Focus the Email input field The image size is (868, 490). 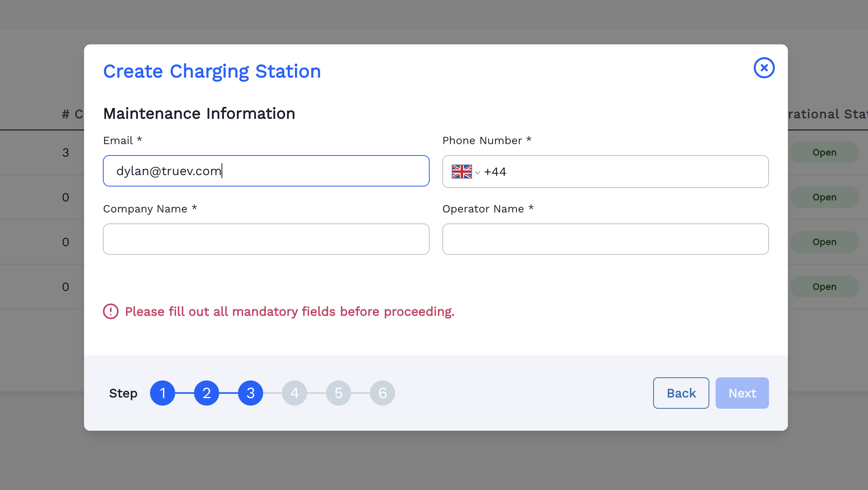266,171
